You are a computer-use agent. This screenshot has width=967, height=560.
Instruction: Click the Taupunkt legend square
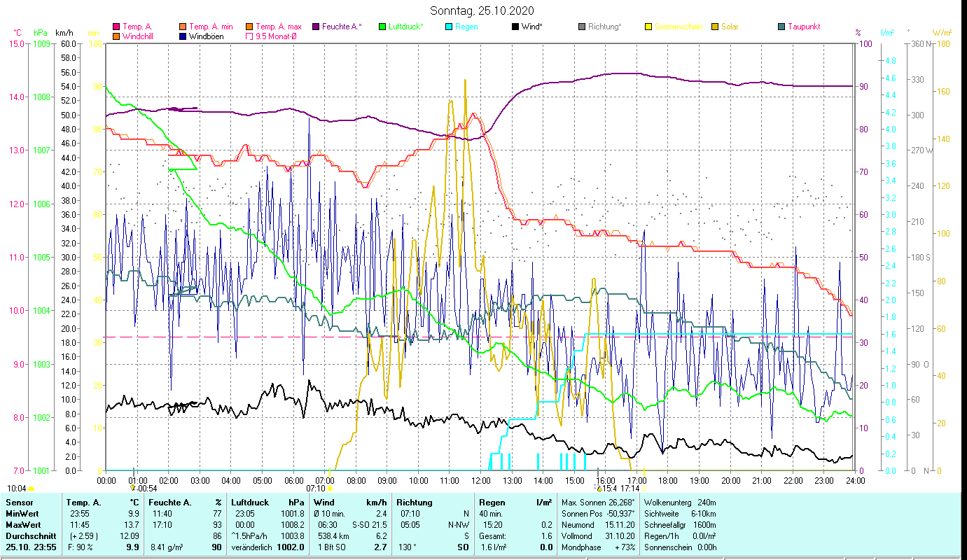(x=781, y=27)
